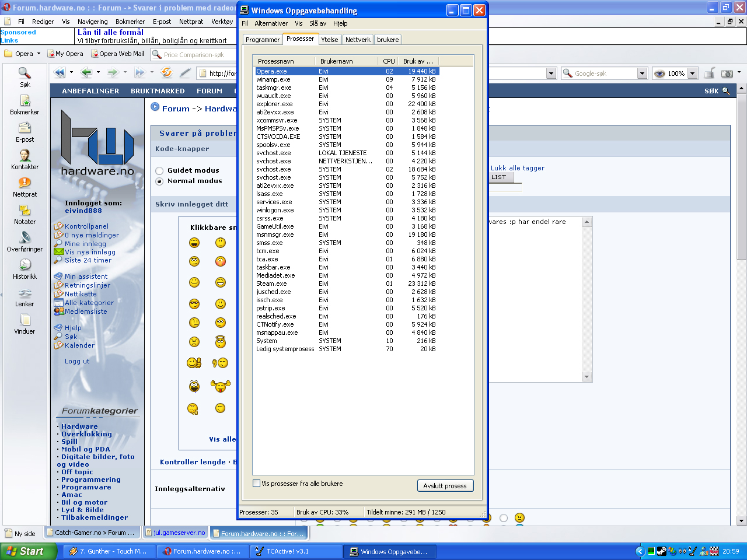Reload the page with the orange refresh icon

pyautogui.click(x=167, y=73)
